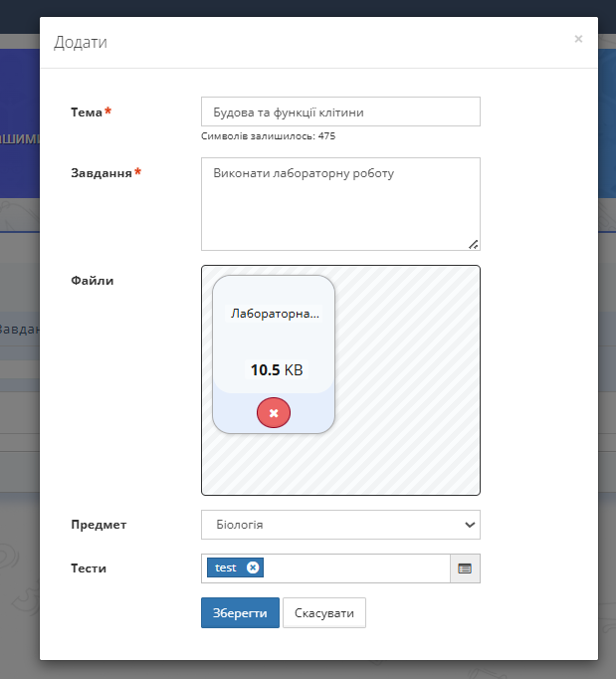Focus the Тема text field
616x679 pixels.
(x=340, y=113)
